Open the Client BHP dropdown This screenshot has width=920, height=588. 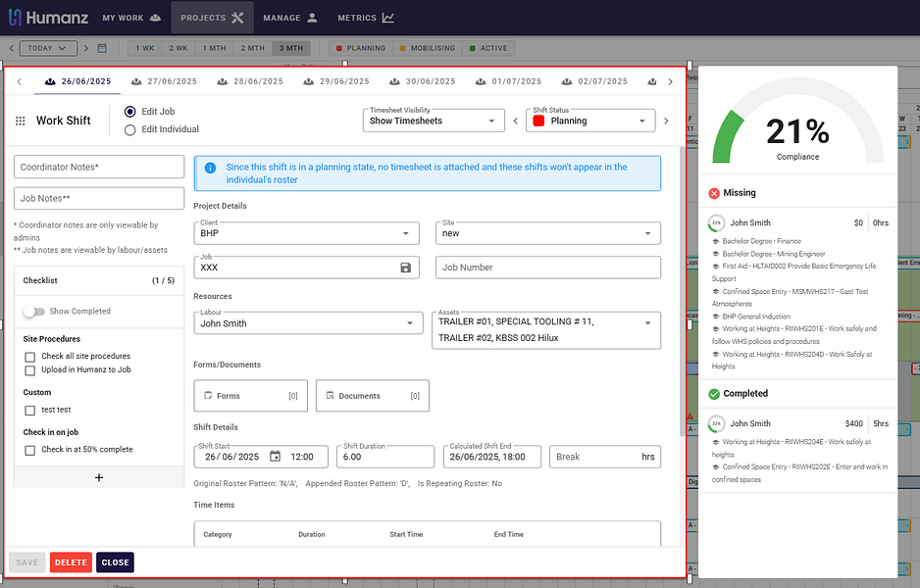[306, 233]
